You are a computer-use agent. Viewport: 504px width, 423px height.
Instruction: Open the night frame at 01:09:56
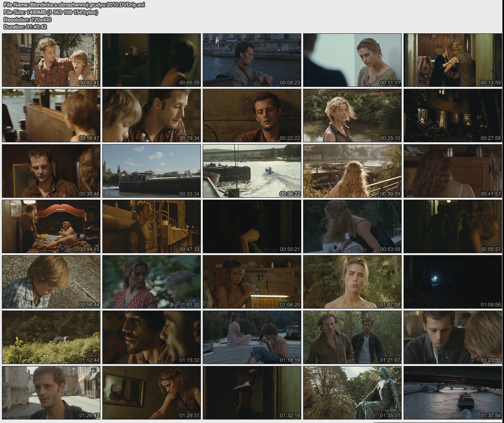pos(453,282)
